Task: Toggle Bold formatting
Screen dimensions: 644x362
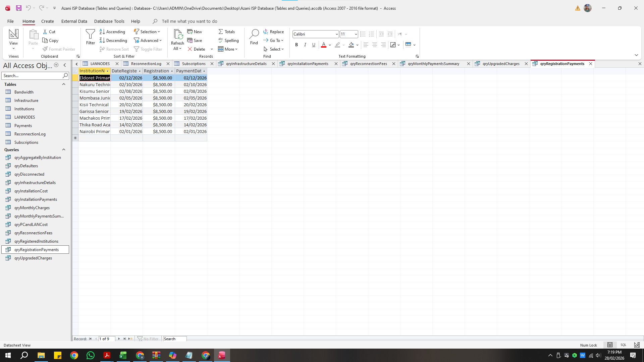Action: click(x=297, y=45)
